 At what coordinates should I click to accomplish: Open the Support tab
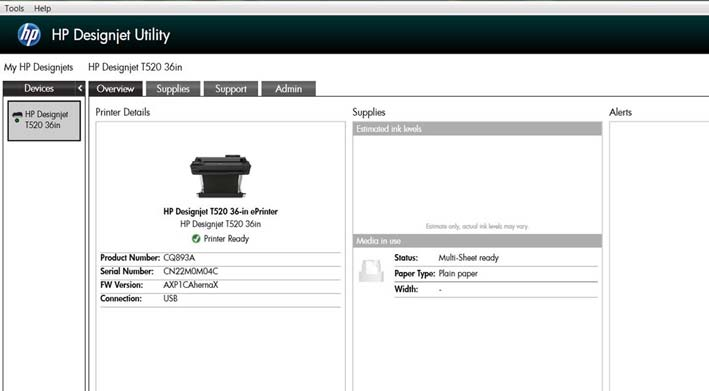231,89
